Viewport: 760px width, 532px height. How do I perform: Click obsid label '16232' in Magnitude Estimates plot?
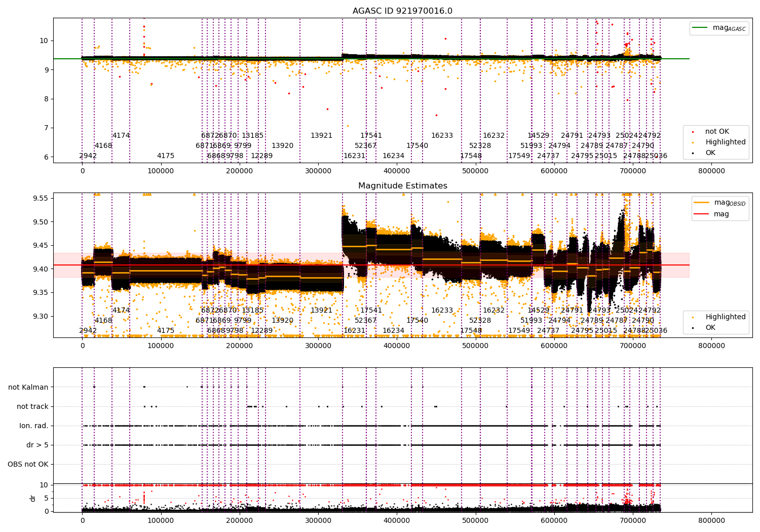point(494,311)
